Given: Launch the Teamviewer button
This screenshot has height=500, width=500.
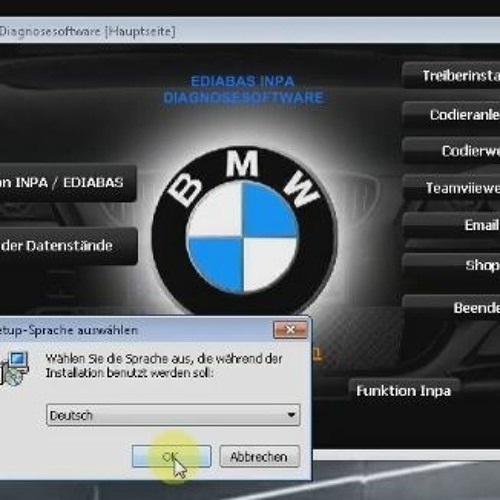Looking at the screenshot, I should pos(452,188).
